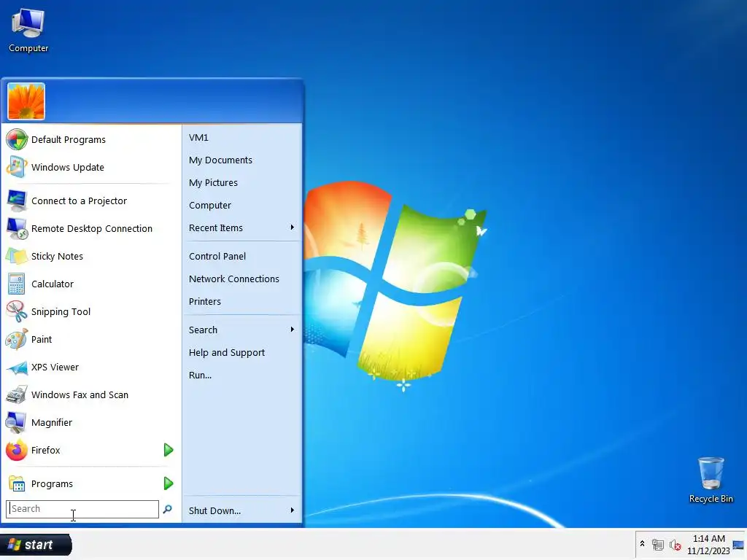Click in the Search input box

[82, 509]
